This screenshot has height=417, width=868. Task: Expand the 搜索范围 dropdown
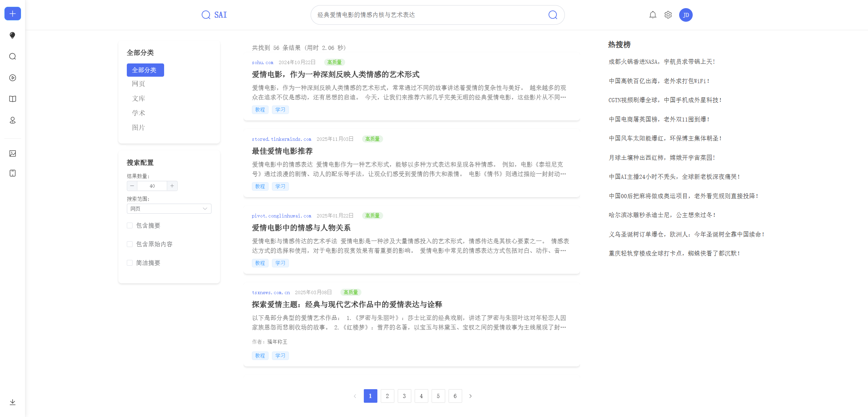pyautogui.click(x=169, y=209)
